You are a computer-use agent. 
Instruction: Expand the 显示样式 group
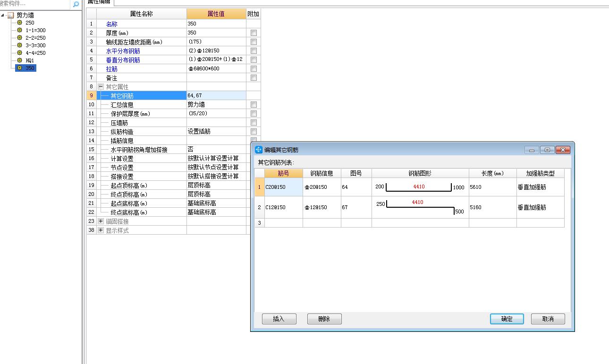coord(101,230)
